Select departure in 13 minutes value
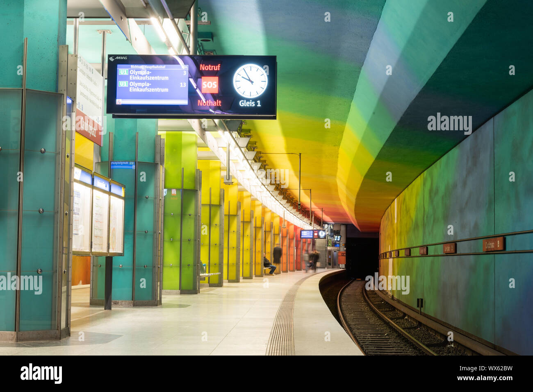 click(183, 85)
